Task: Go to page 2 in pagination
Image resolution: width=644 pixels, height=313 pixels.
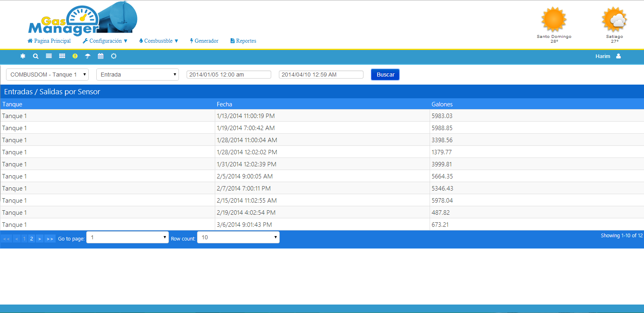Action: [31, 238]
